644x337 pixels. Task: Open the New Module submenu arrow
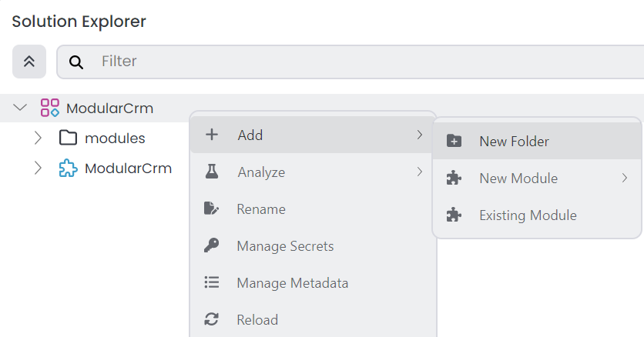625,179
